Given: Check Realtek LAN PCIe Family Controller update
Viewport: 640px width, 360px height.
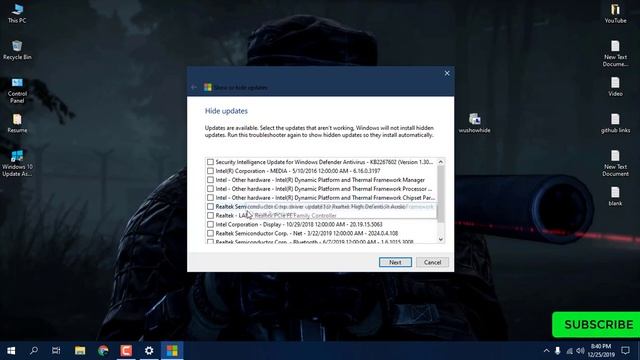Looking at the screenshot, I should tap(210, 216).
